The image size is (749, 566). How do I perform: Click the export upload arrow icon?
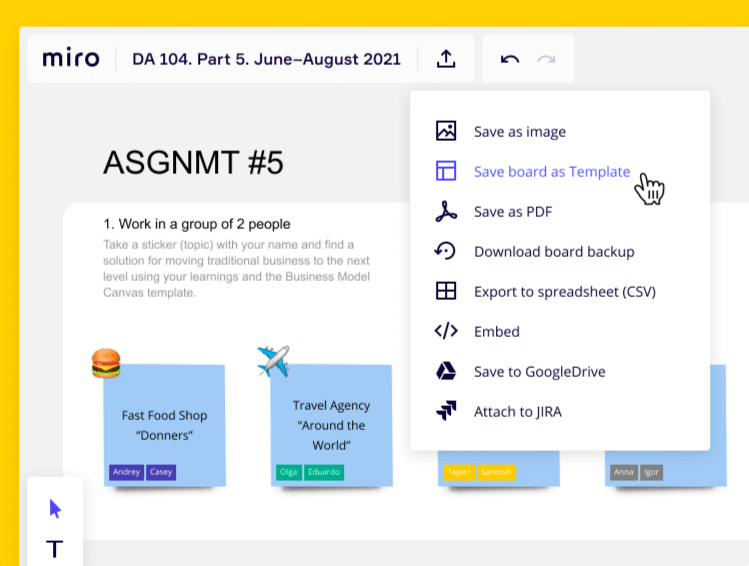[x=446, y=58]
